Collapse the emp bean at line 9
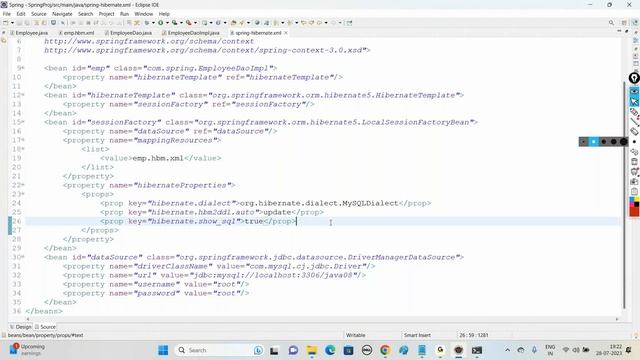640x360 pixels. pos(23,68)
